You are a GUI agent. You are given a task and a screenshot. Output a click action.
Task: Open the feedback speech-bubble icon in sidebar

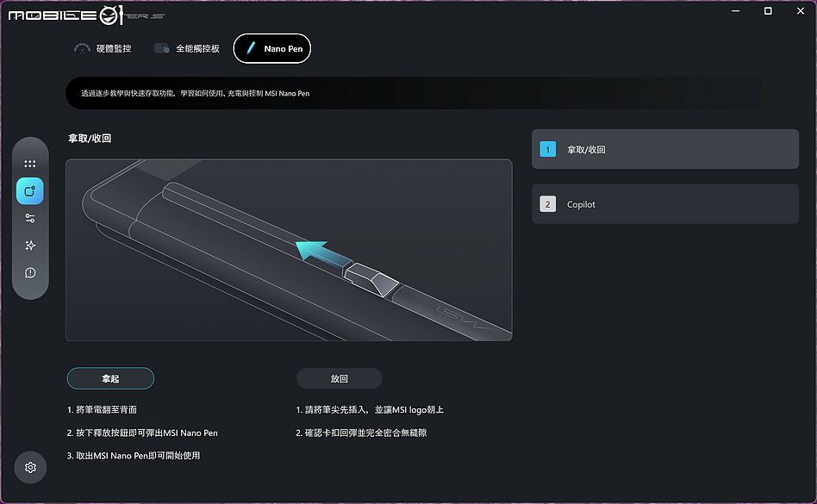(30, 273)
